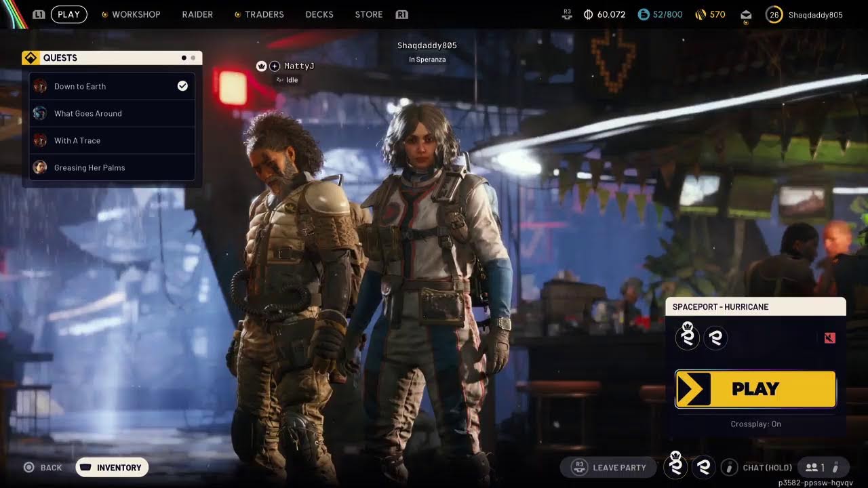Click the microphone icon beside Chat (Hold)

coord(730,467)
